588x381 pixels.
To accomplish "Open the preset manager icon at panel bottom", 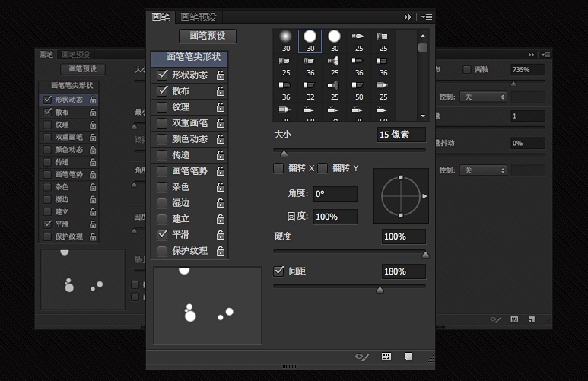I will [x=386, y=357].
